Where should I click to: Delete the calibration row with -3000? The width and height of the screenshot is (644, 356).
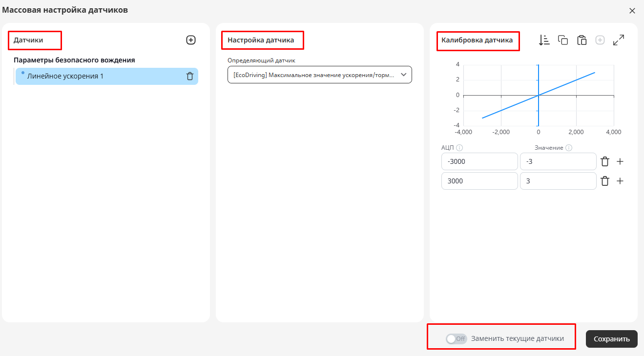(605, 161)
